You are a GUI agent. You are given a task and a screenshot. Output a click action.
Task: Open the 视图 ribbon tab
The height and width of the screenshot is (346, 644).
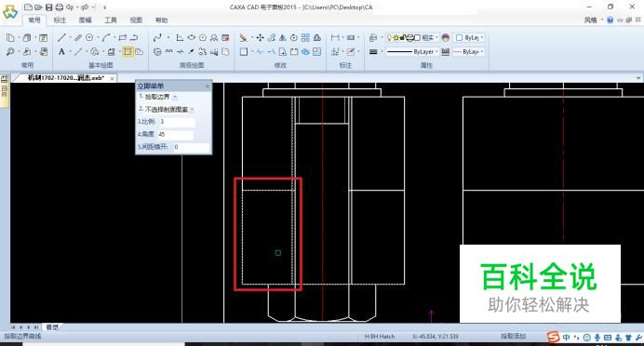tap(136, 20)
